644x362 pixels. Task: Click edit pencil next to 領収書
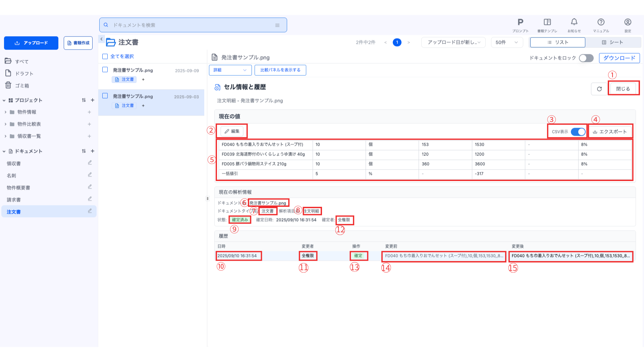[x=90, y=163]
